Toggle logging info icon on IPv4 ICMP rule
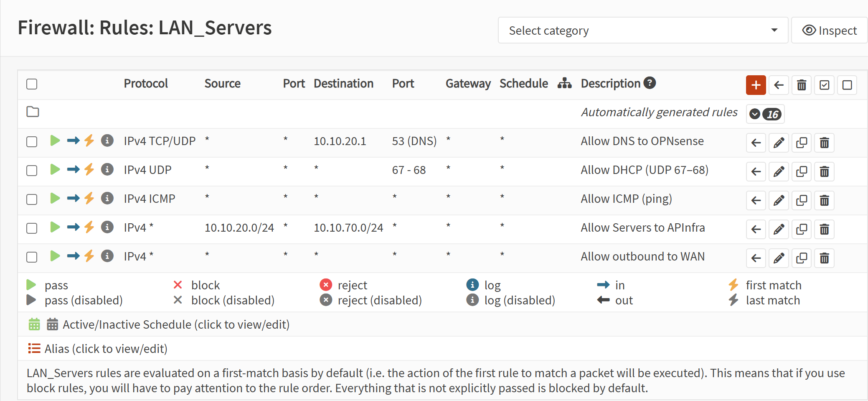Viewport: 868px width, 401px height. 107,198
